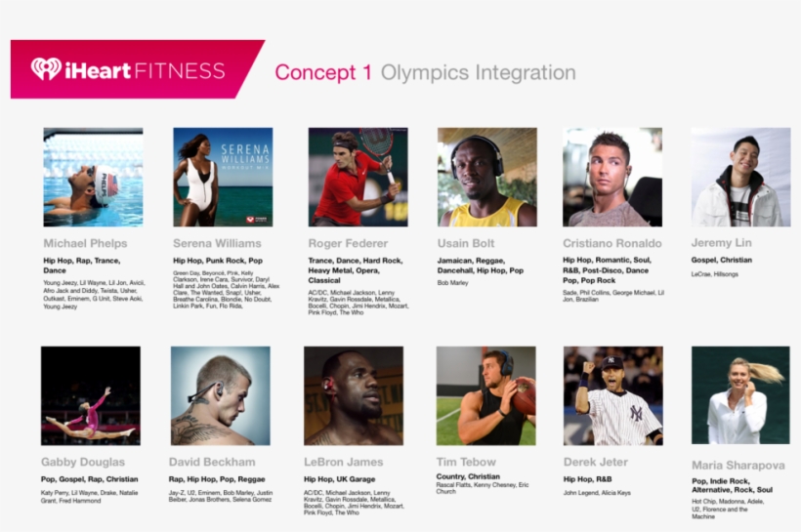Open Maria Sharapova's photo
The width and height of the screenshot is (801, 532).
coord(740,395)
